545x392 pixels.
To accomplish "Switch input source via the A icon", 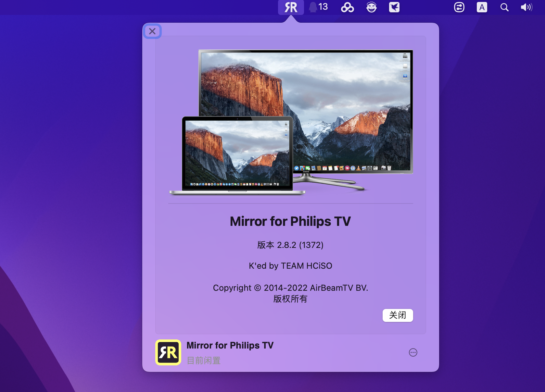I will click(482, 7).
